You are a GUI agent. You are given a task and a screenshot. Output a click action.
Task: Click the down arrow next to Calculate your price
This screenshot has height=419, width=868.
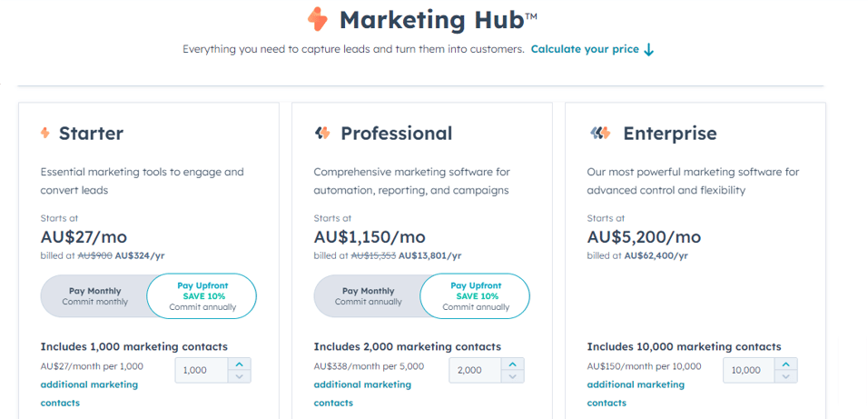coord(649,49)
